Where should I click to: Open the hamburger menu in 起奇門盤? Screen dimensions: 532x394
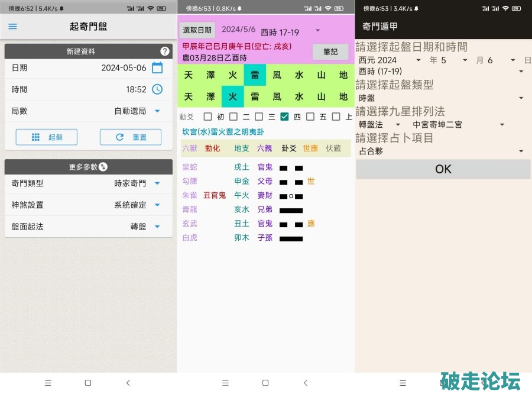[x=12, y=27]
